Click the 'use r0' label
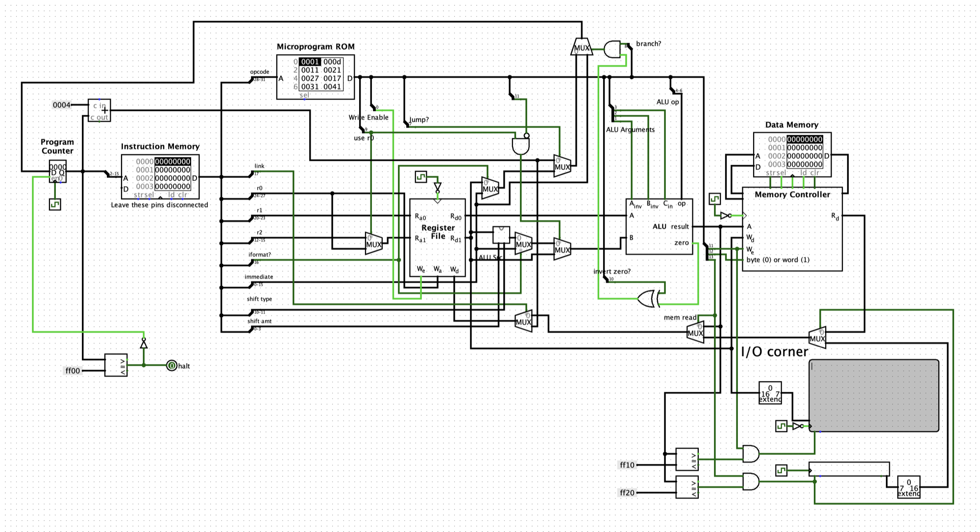 pyautogui.click(x=364, y=138)
